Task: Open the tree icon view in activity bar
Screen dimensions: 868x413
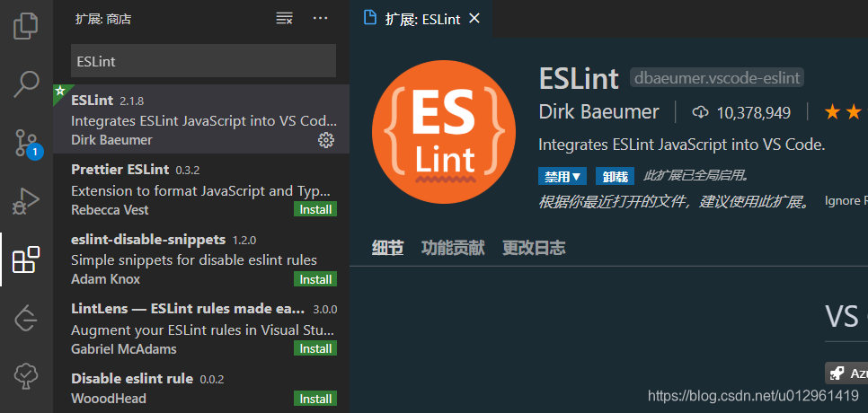Action: [26, 376]
